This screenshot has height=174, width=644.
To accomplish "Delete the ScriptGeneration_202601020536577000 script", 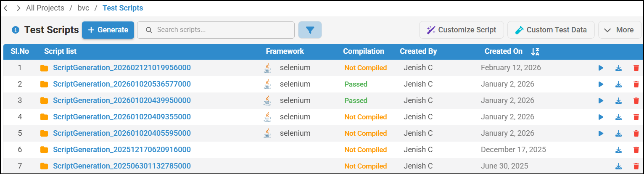I will 636,84.
